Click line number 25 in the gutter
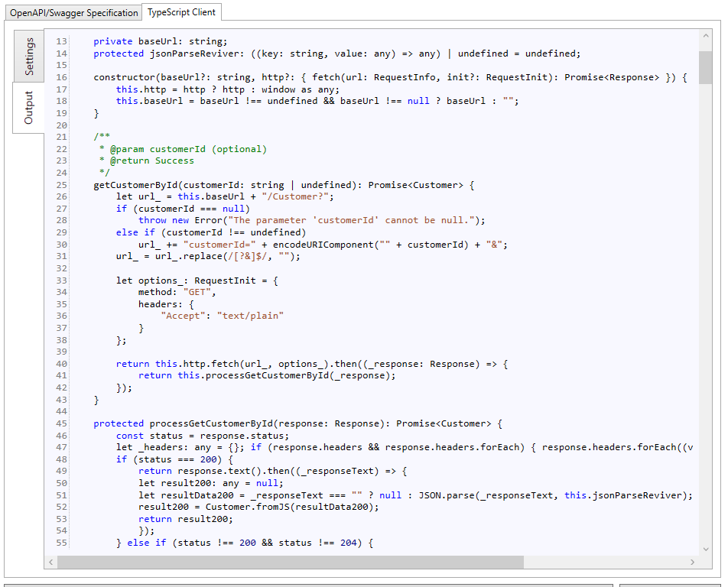Image resolution: width=728 pixels, height=587 pixels. 61,185
